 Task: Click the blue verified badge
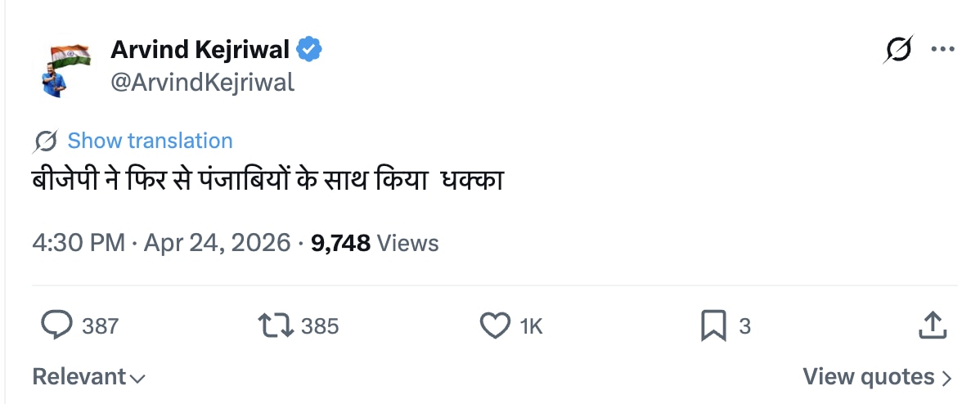click(x=308, y=50)
